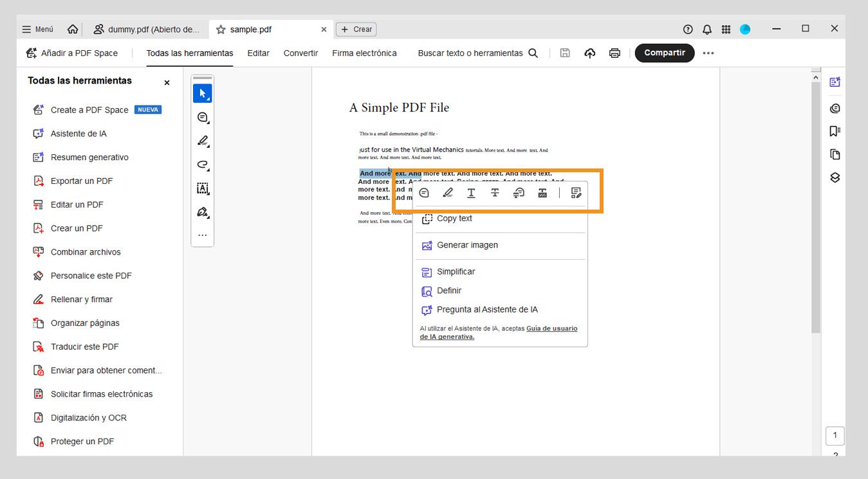Highlight selected text from floating toolbar
The width and height of the screenshot is (868, 479).
(448, 193)
